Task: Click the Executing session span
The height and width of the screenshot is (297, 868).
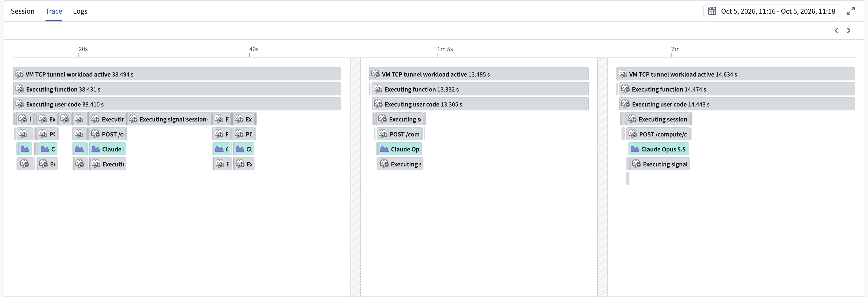Action: (x=657, y=119)
